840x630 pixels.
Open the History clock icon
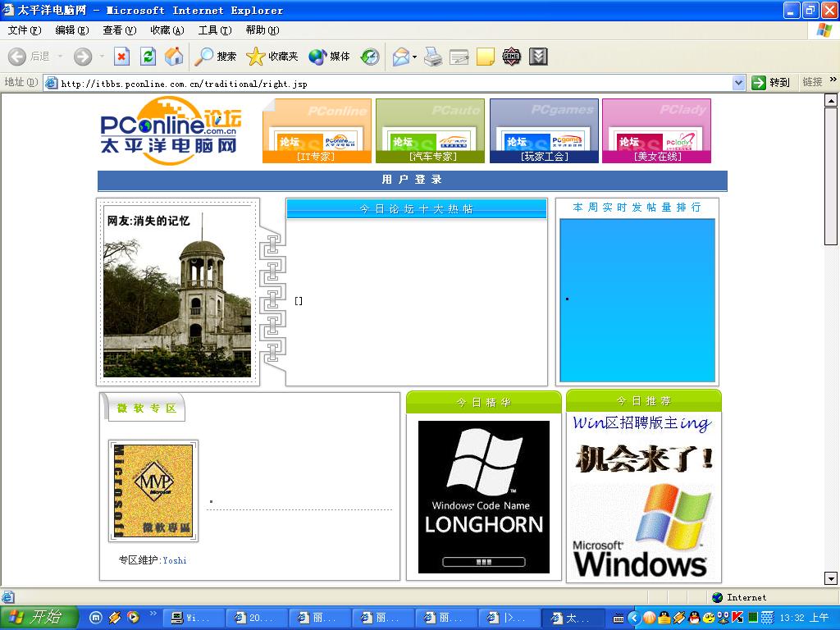[370, 57]
